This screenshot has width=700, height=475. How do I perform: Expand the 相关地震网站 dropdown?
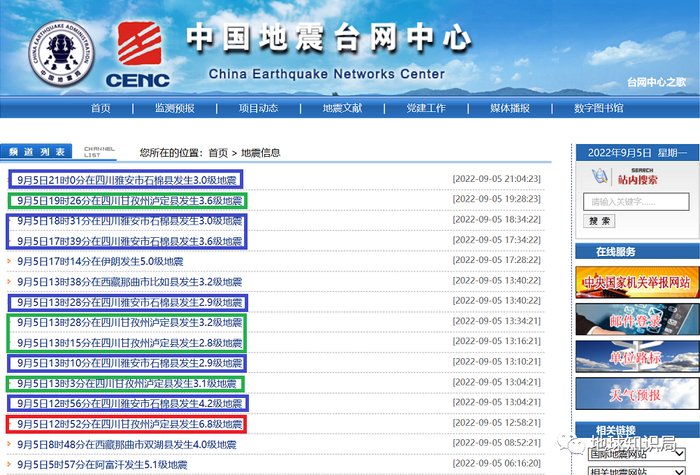[x=637, y=471]
